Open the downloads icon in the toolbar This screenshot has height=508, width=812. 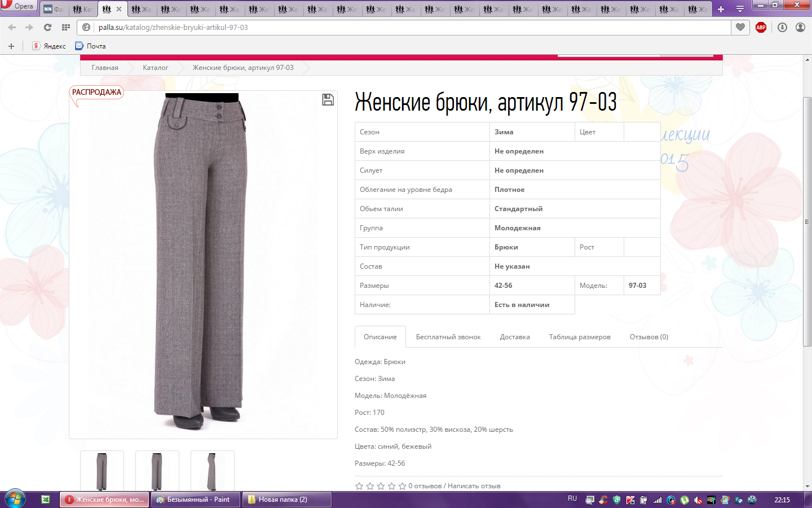[782, 27]
